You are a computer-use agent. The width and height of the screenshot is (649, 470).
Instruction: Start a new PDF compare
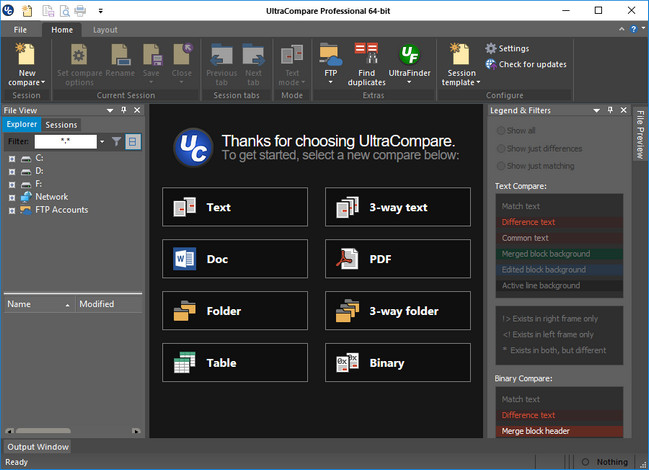point(397,259)
